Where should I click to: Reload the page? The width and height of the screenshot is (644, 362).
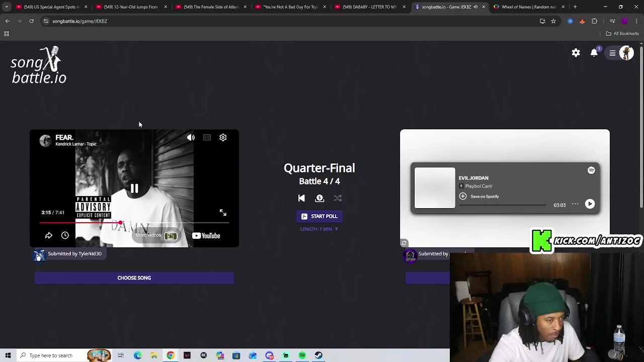pyautogui.click(x=31, y=21)
